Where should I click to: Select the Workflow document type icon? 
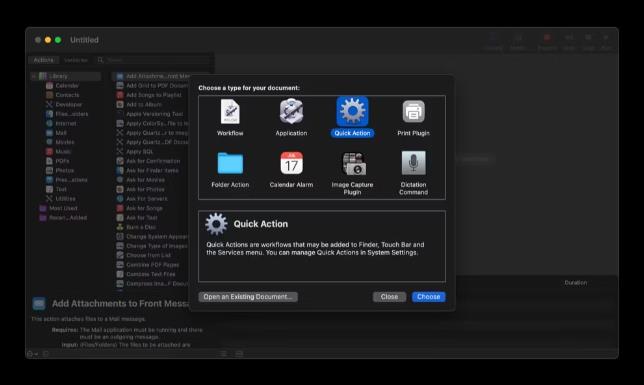coord(230,111)
